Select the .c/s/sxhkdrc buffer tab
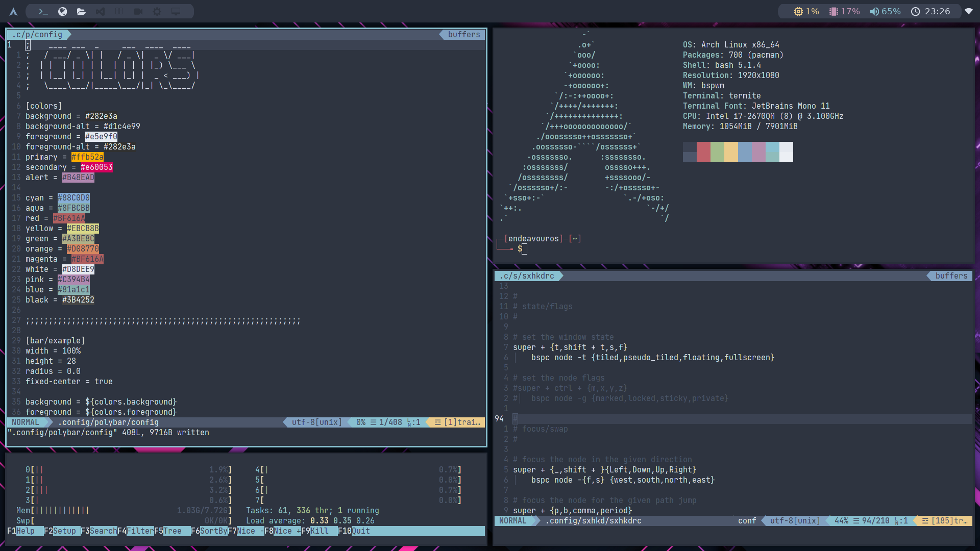This screenshot has height=551, width=980. tap(528, 275)
